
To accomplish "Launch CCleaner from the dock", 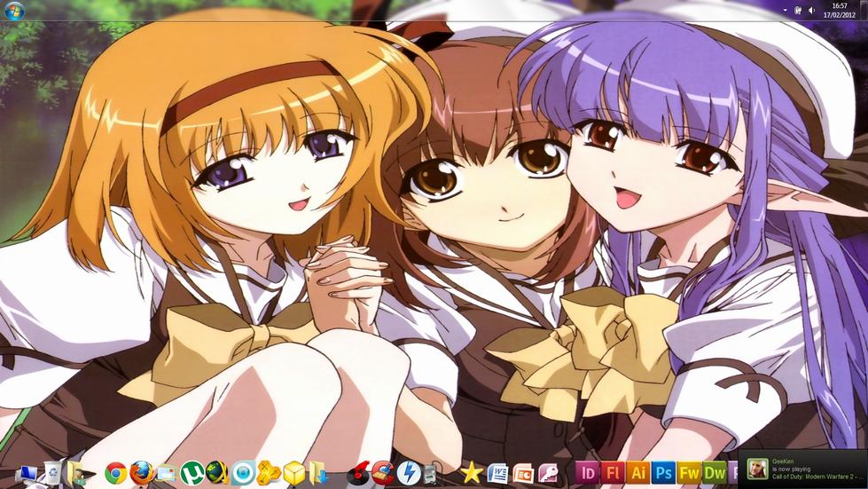I will tap(382, 473).
